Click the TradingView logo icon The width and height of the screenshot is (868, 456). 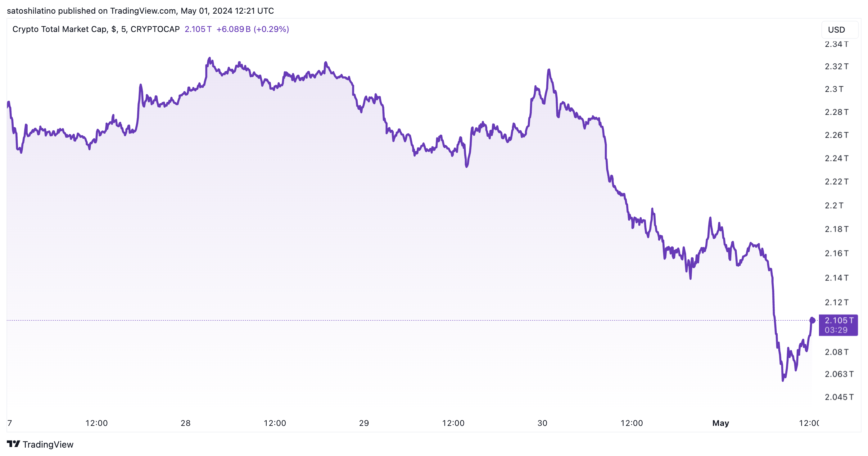13,444
